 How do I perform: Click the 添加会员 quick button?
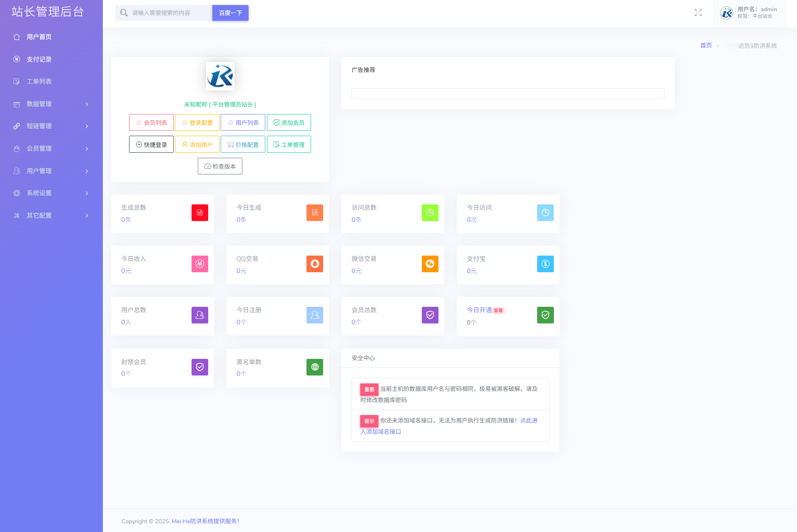click(289, 123)
